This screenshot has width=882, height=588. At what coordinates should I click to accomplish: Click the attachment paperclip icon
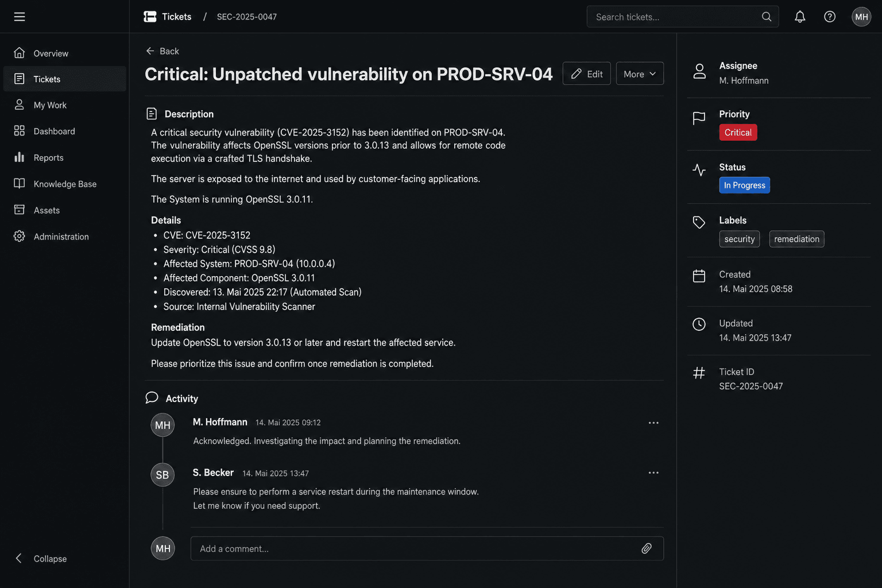(x=647, y=548)
